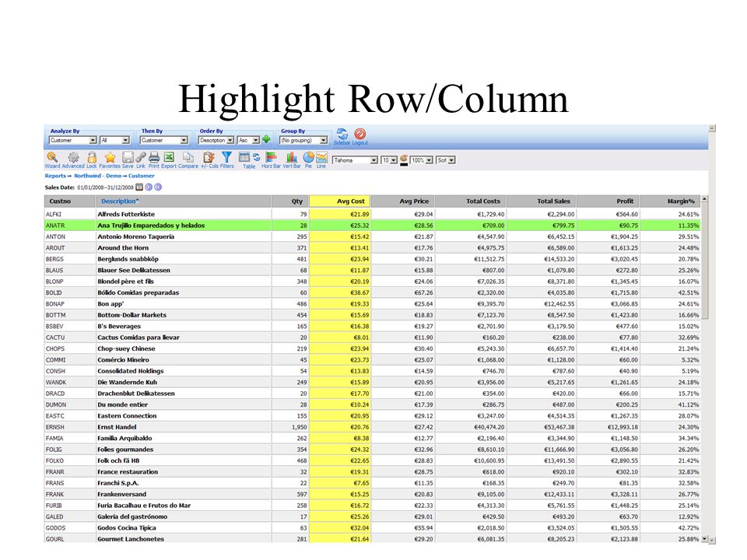Click the Logout icon
747x560 pixels.
pos(360,134)
